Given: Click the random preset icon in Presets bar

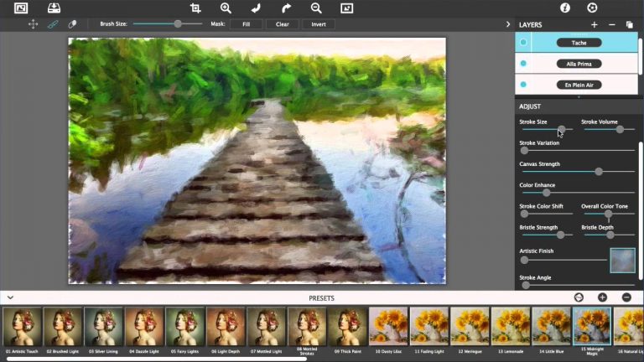Looking at the screenshot, I should [579, 297].
